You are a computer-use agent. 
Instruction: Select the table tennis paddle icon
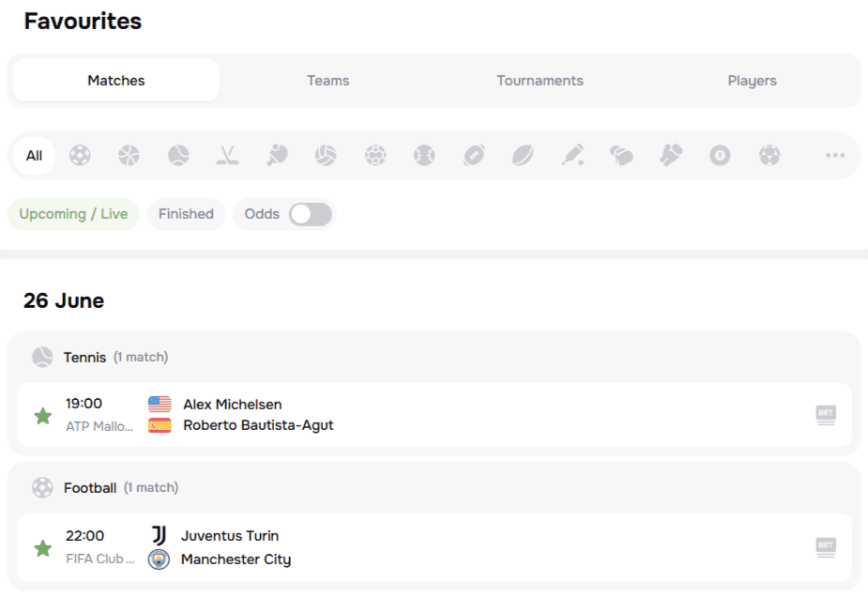tap(277, 156)
